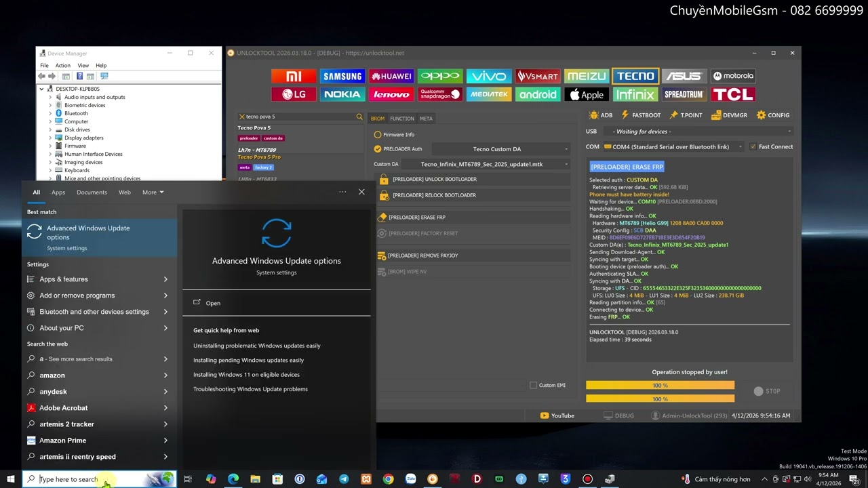
Task: Select the Firmware Info radio button
Action: pyautogui.click(x=378, y=134)
